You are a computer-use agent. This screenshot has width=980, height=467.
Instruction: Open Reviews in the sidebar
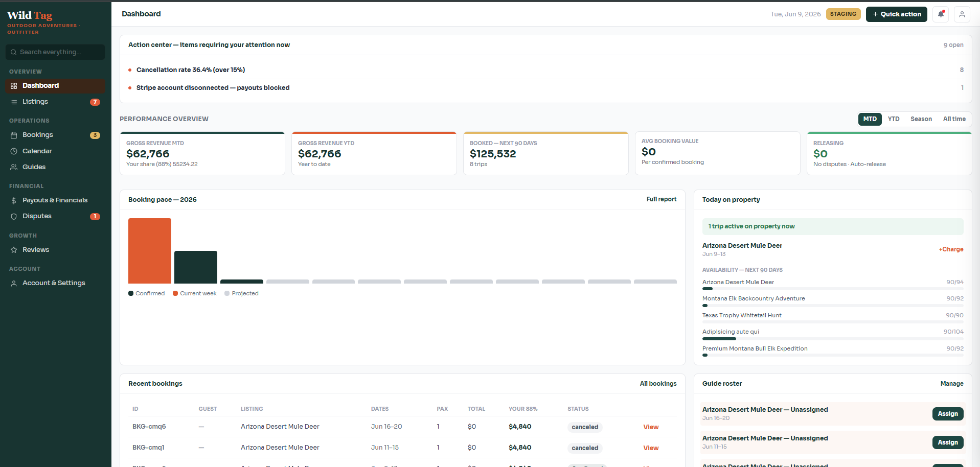point(55,250)
